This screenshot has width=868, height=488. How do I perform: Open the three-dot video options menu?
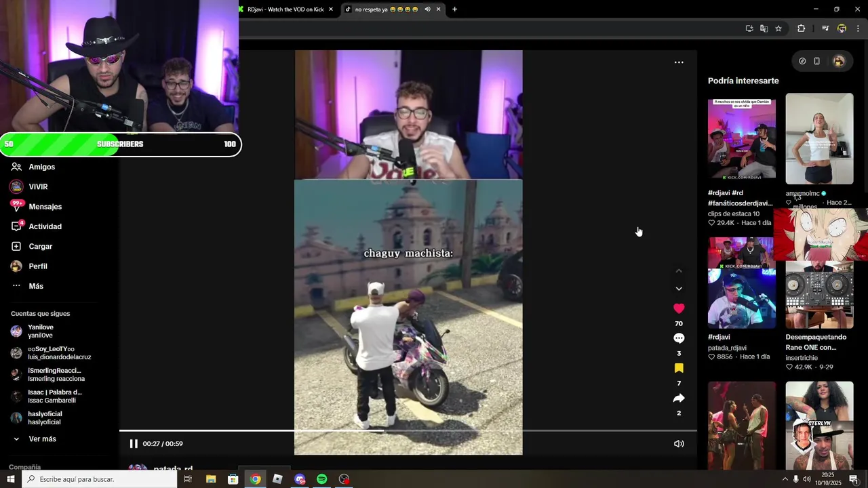(x=679, y=62)
